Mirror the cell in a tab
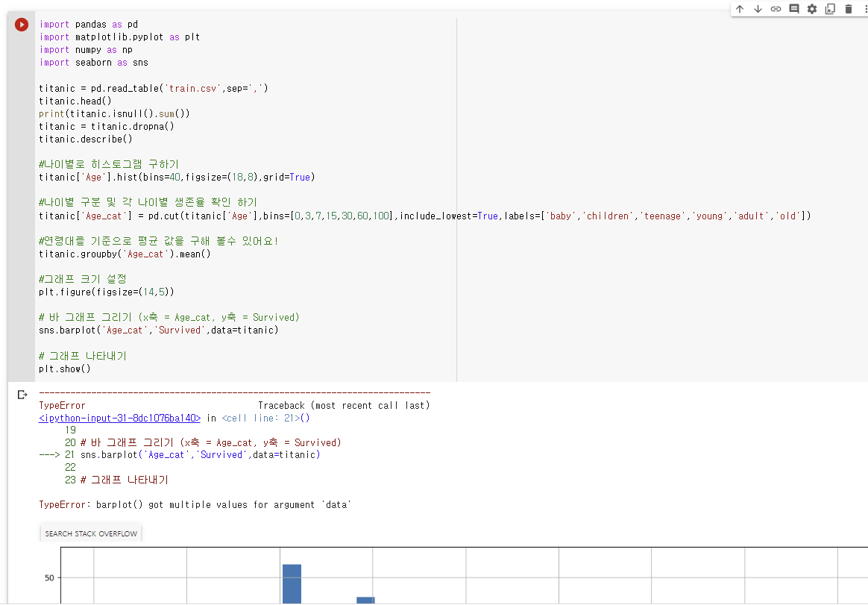 click(x=830, y=9)
